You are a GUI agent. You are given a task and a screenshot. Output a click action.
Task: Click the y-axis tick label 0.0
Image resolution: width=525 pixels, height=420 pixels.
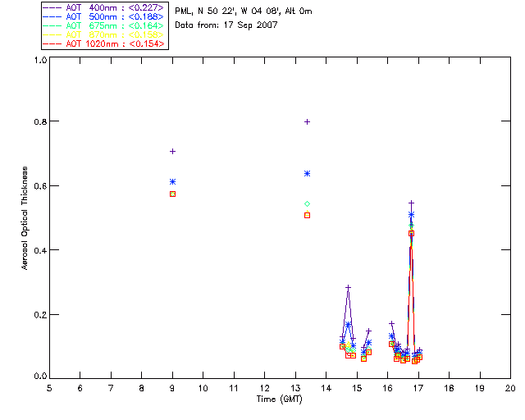point(40,377)
